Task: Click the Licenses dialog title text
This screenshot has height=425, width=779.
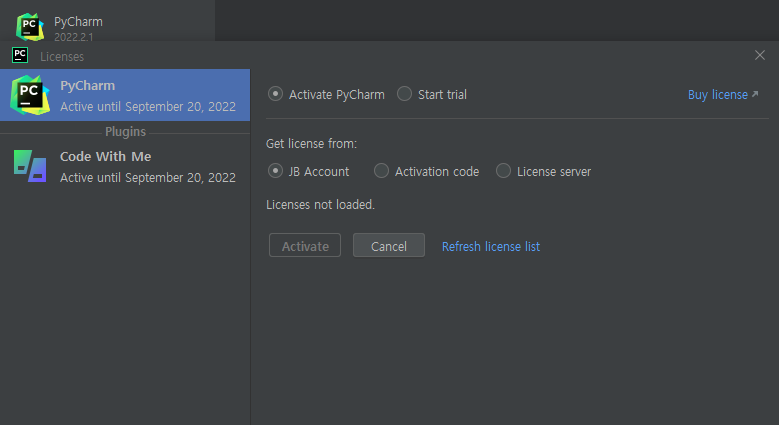Action: (62, 57)
